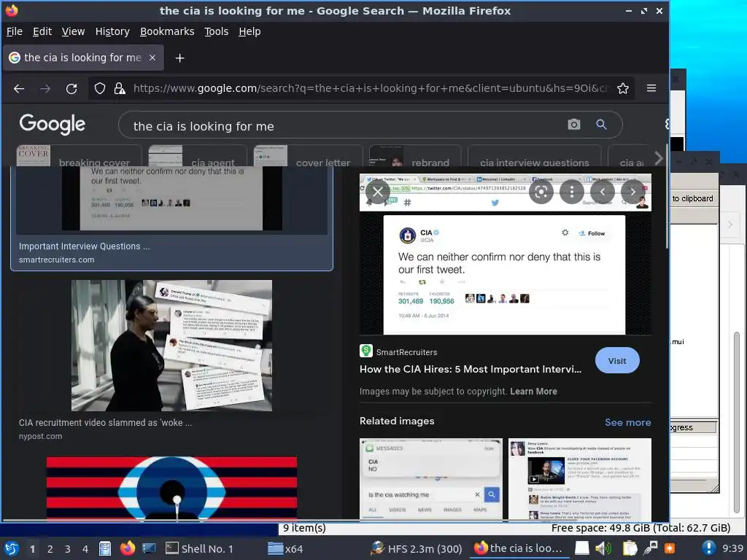Switch to Shell No. 1 window
This screenshot has width=747, height=560.
(x=200, y=548)
